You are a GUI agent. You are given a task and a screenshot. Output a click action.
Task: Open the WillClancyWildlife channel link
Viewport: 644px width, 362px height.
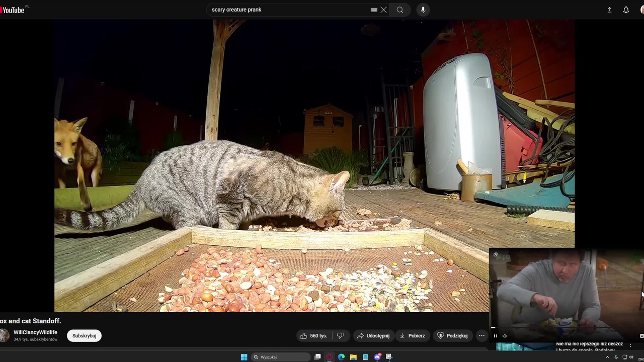point(35,332)
